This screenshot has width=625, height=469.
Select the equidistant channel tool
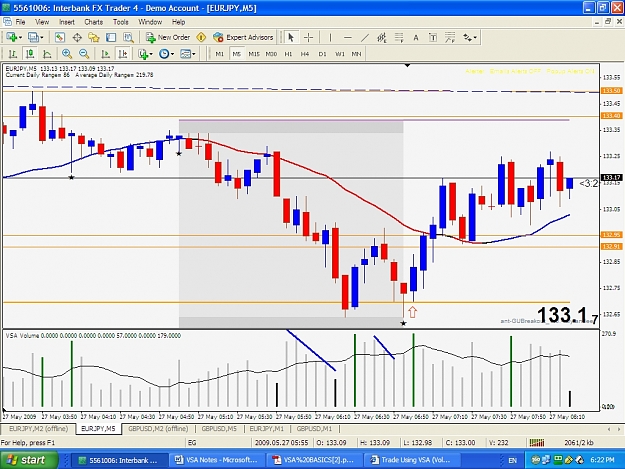click(x=382, y=37)
